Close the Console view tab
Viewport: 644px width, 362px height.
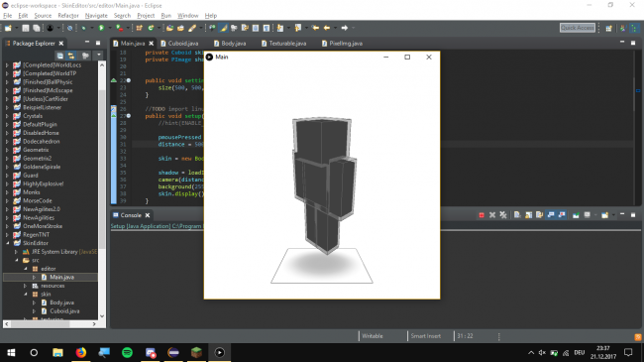148,215
